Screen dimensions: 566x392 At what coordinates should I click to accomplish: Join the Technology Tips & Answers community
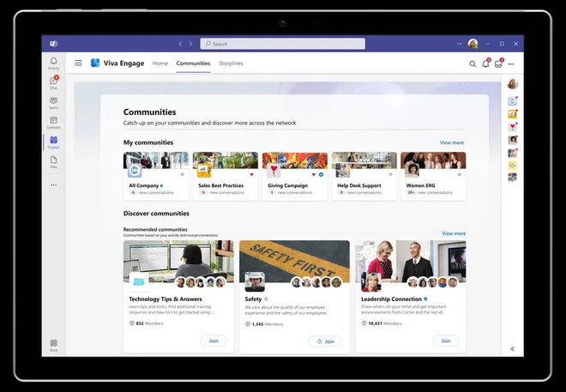pos(214,341)
